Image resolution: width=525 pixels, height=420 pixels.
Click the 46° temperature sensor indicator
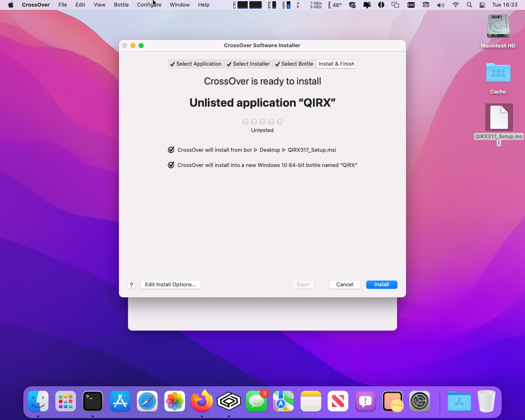coord(335,5)
